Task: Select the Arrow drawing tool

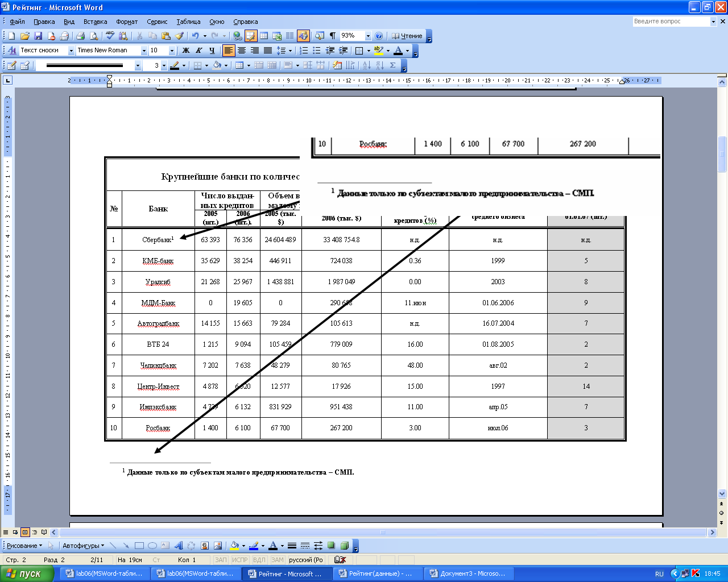Action: coord(126,546)
